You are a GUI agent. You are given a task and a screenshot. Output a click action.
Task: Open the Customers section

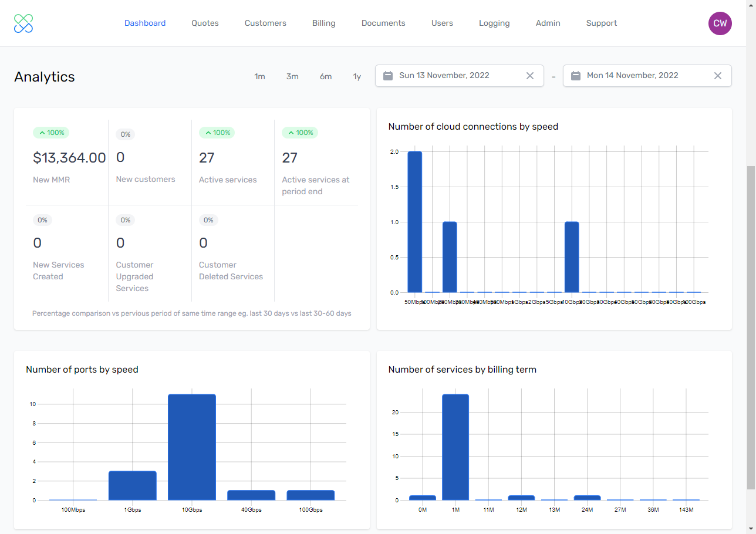pos(265,23)
